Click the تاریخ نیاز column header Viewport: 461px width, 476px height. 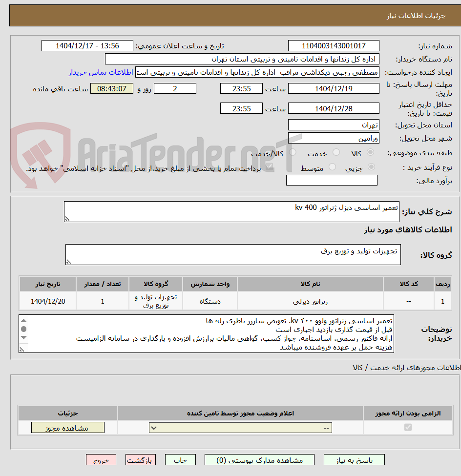(x=48, y=284)
